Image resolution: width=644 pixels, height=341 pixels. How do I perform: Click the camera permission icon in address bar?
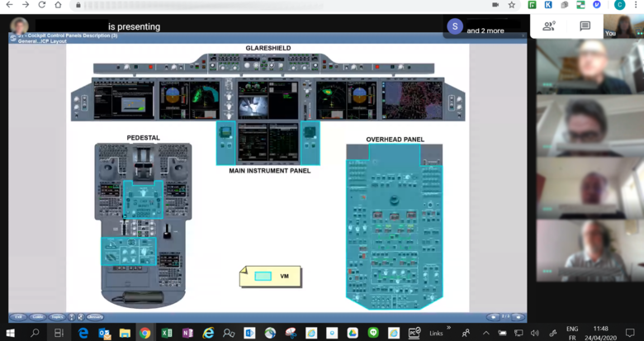(495, 5)
